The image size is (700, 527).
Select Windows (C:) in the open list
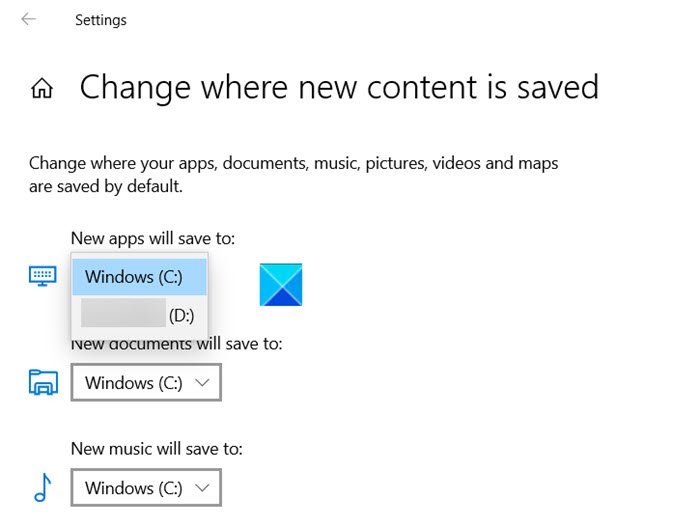coord(139,276)
